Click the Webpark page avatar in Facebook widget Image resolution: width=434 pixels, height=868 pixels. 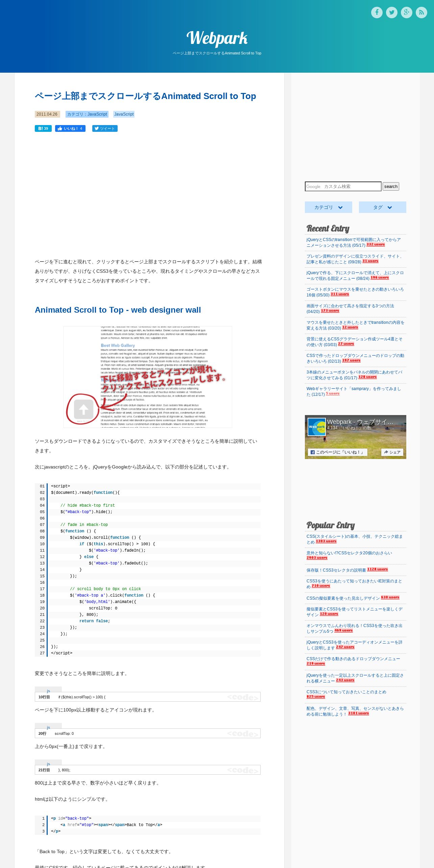click(x=317, y=427)
